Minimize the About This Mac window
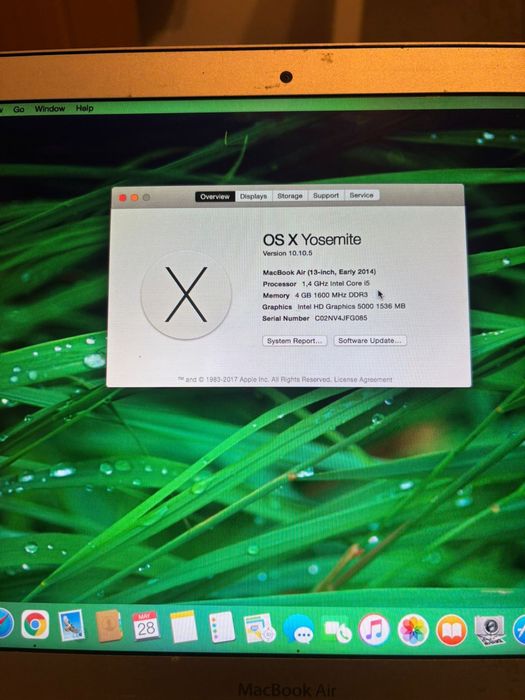This screenshot has height=700, width=525. [134, 197]
